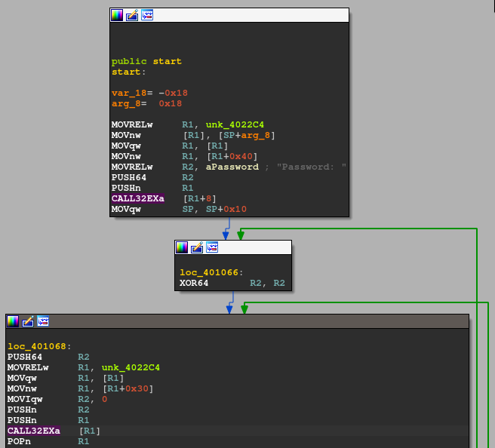This screenshot has width=495, height=448.
Task: Click title bar of start block
Action: click(x=229, y=15)
